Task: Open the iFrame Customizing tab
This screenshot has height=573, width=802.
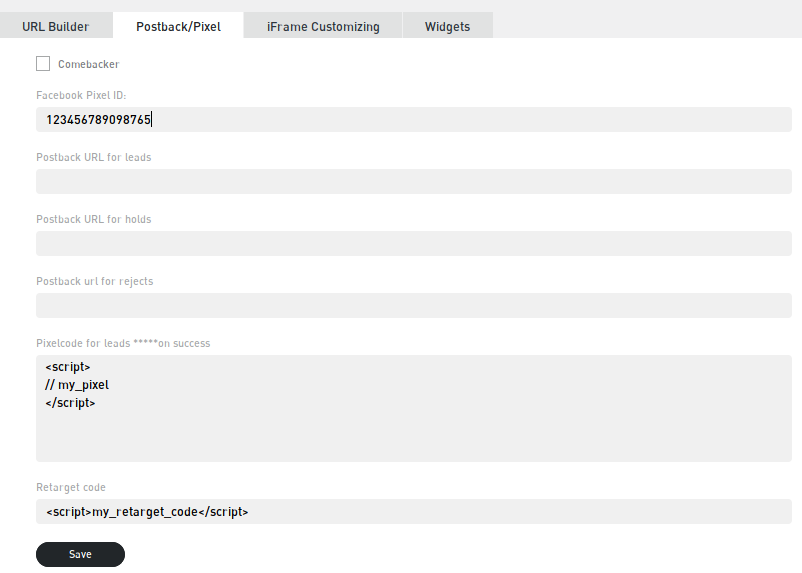Action: click(323, 26)
